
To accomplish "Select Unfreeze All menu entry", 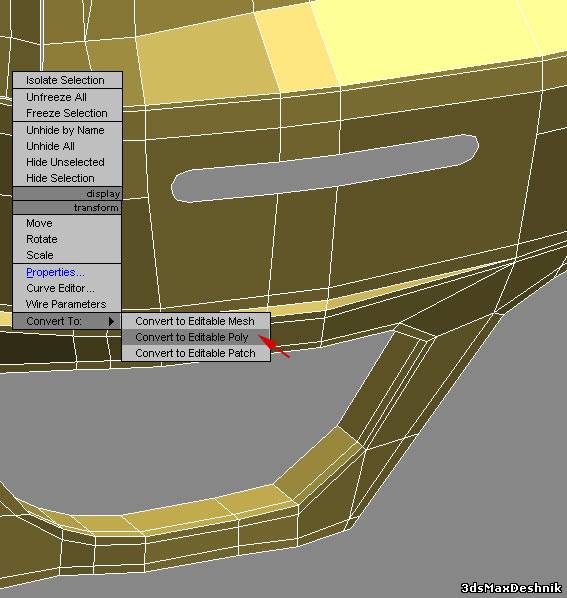I will pyautogui.click(x=67, y=97).
